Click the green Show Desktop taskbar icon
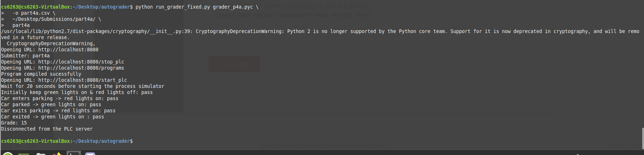The width and height of the screenshot is (644, 155). pyautogui.click(x=24, y=154)
